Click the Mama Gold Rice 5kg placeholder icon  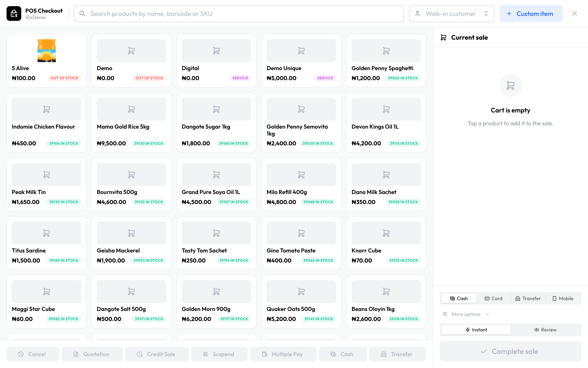tap(131, 109)
